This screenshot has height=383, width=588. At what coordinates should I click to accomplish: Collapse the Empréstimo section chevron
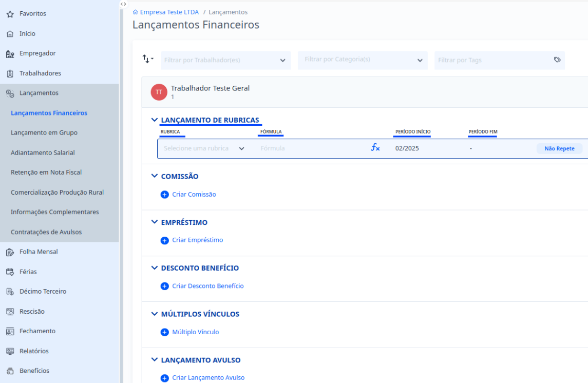pos(154,222)
